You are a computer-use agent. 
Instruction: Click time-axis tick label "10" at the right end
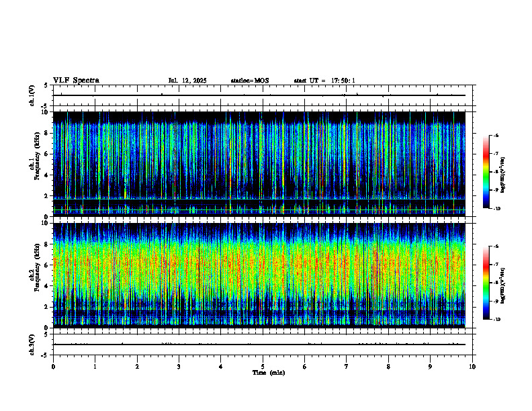[472, 367]
